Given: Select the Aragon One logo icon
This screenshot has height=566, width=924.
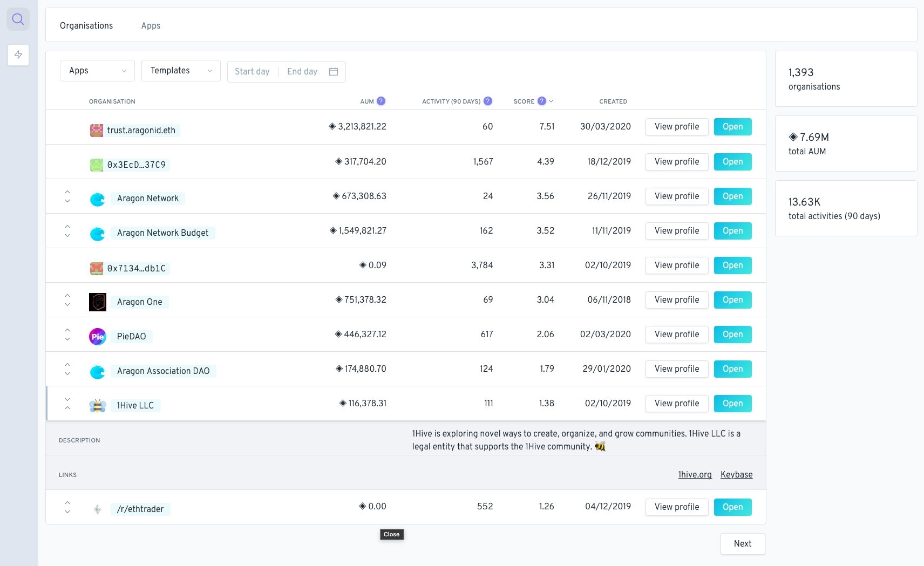Looking at the screenshot, I should [x=98, y=302].
